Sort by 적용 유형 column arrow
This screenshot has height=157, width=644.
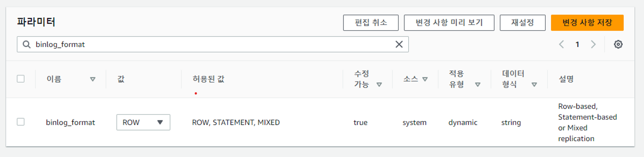click(478, 85)
